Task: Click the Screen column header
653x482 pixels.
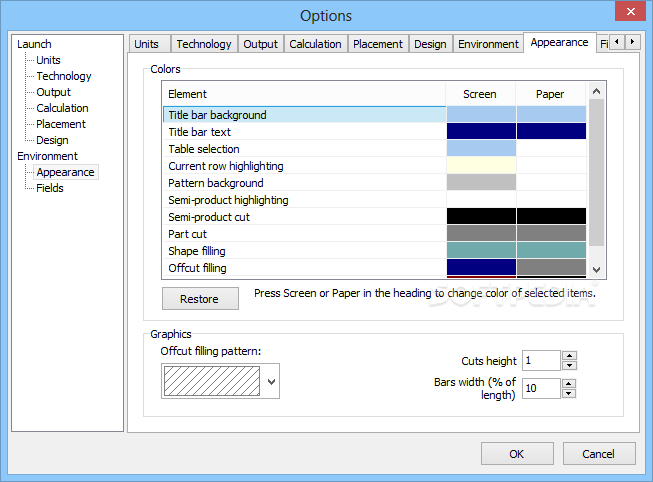Action: pos(480,94)
